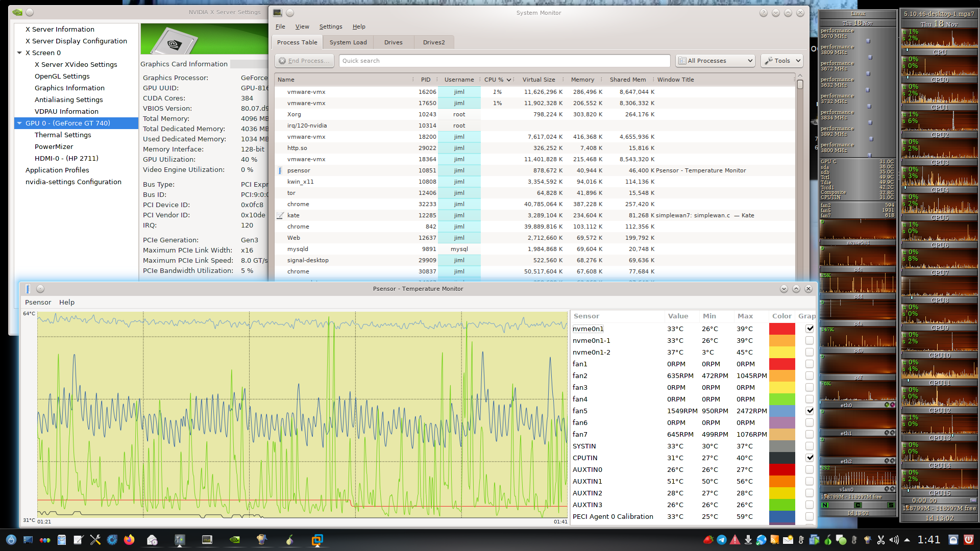Open the Psensor menu
The width and height of the screenshot is (980, 551).
(x=38, y=302)
